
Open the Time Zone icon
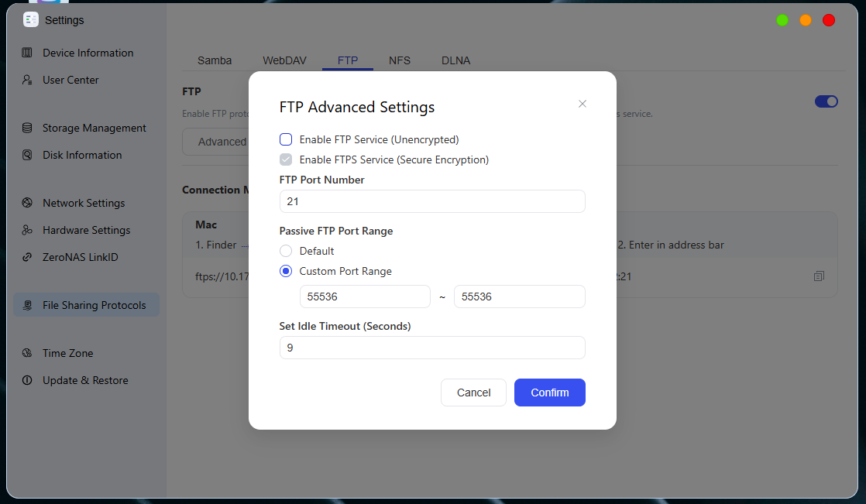(26, 353)
